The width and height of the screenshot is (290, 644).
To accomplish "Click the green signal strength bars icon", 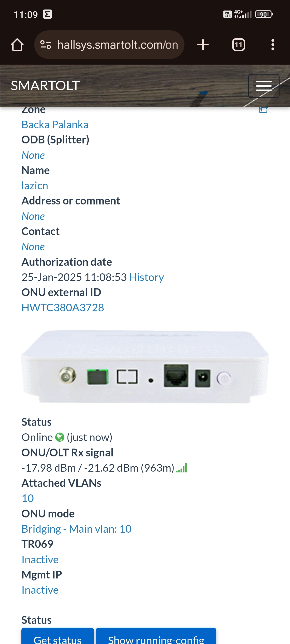I will tap(181, 468).
